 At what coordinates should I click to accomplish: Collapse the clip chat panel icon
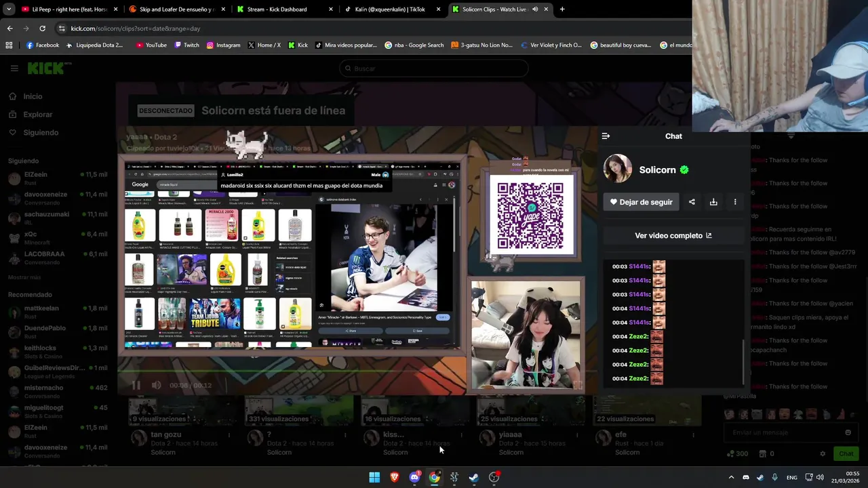coord(606,136)
